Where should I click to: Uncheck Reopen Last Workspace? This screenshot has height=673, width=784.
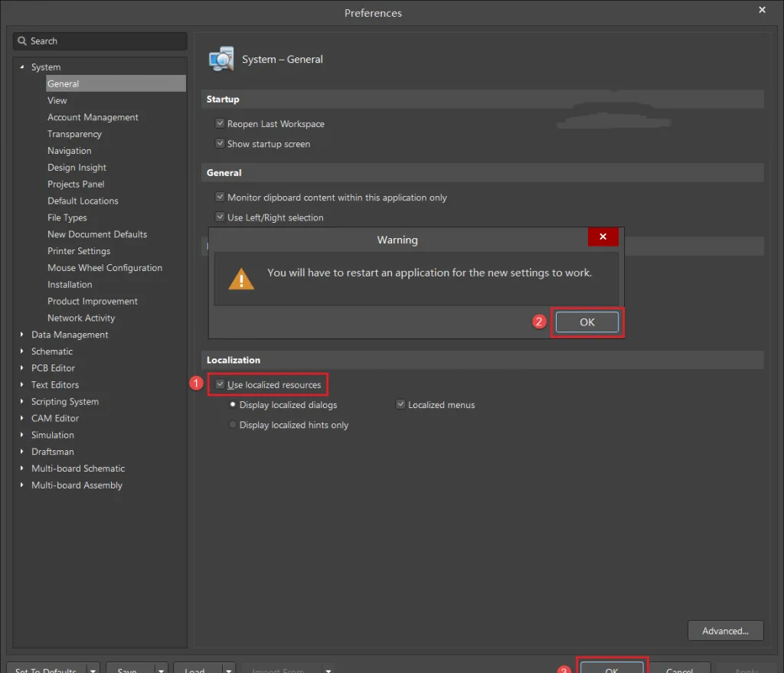(x=220, y=123)
